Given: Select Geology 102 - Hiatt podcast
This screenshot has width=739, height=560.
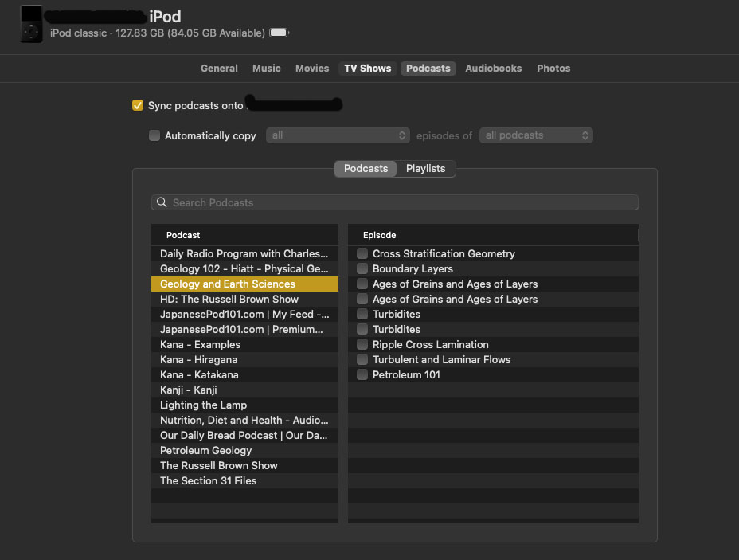Looking at the screenshot, I should (244, 268).
